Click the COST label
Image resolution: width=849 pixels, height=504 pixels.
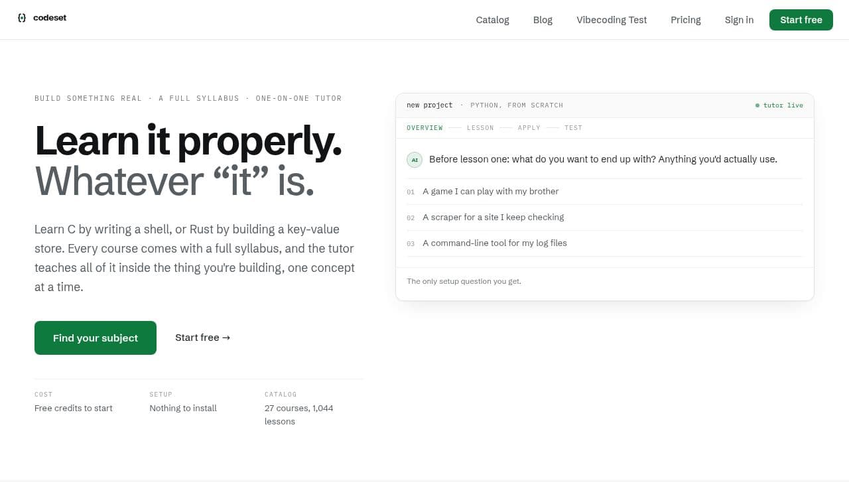point(44,395)
